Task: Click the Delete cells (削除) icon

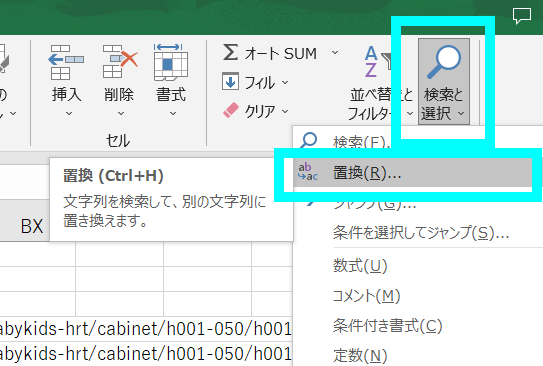Action: [120, 62]
